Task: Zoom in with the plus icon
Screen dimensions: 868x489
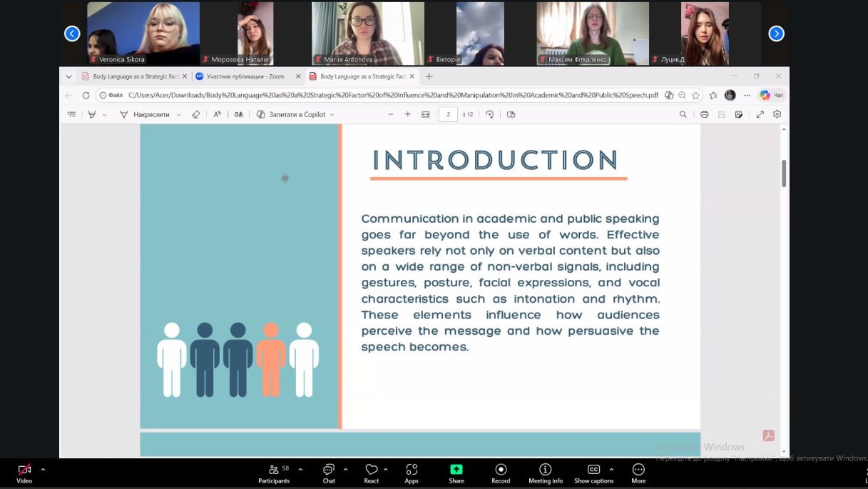Action: [408, 114]
